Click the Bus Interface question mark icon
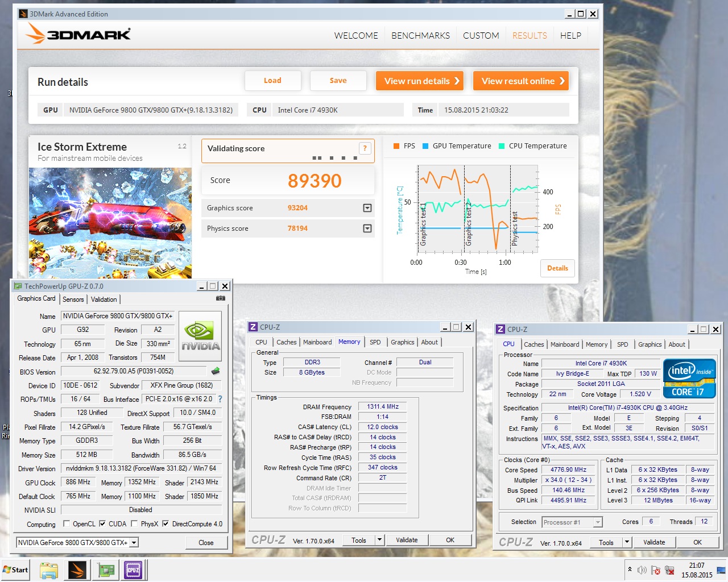 pos(220,399)
